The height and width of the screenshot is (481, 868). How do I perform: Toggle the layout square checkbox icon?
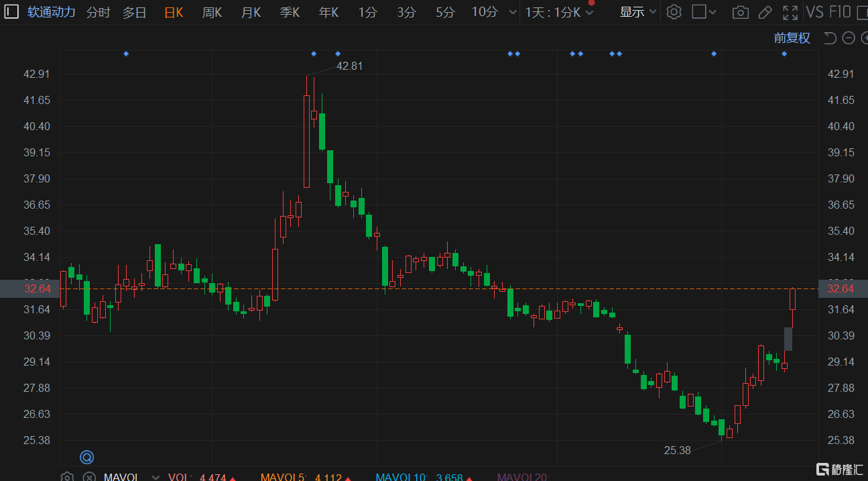click(x=698, y=12)
